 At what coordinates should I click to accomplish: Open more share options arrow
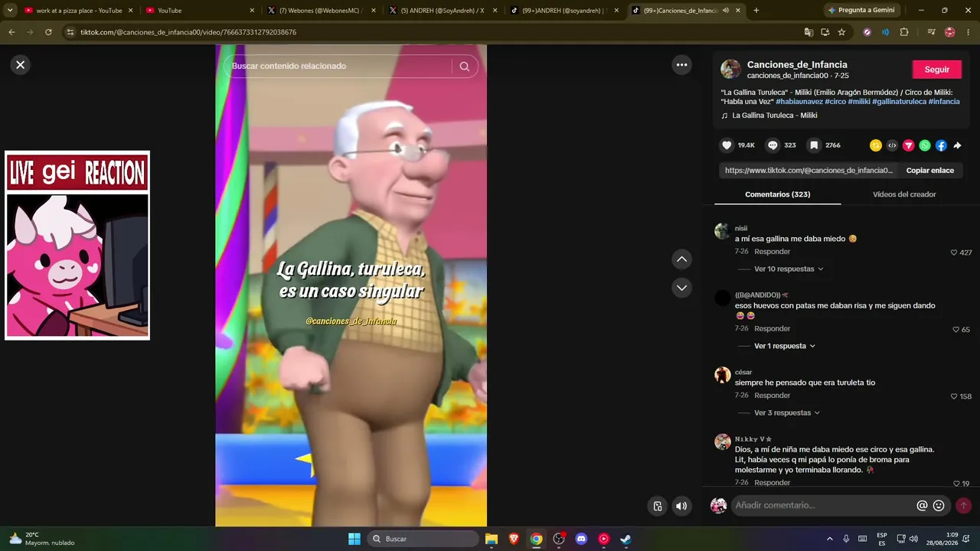tap(957, 145)
